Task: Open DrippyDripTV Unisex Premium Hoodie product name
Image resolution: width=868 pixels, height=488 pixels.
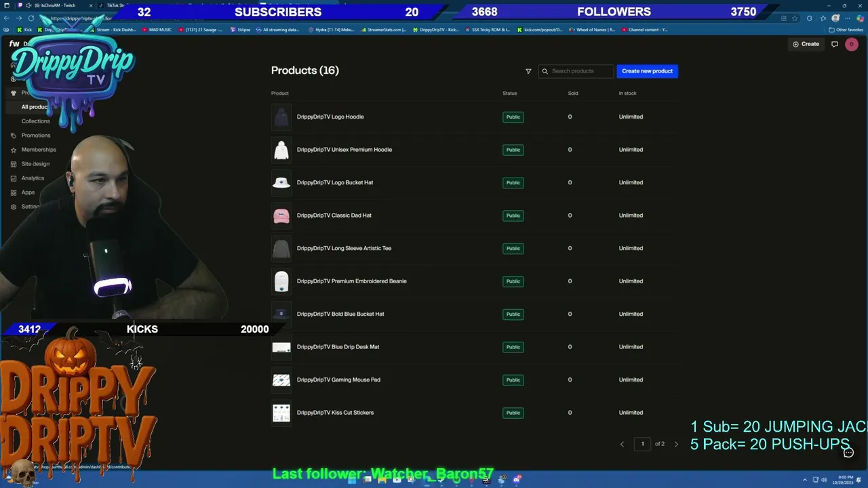Action: click(344, 150)
